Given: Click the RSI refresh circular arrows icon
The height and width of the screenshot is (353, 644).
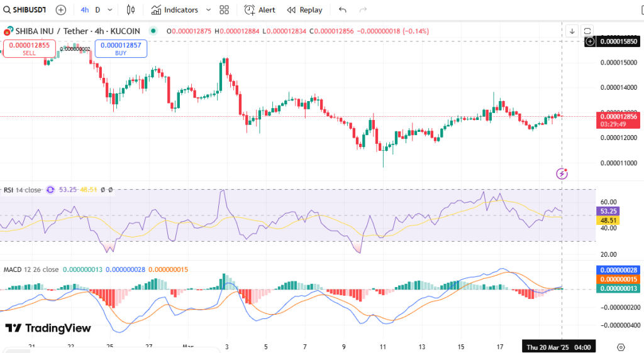Looking at the screenshot, I should (50, 190).
